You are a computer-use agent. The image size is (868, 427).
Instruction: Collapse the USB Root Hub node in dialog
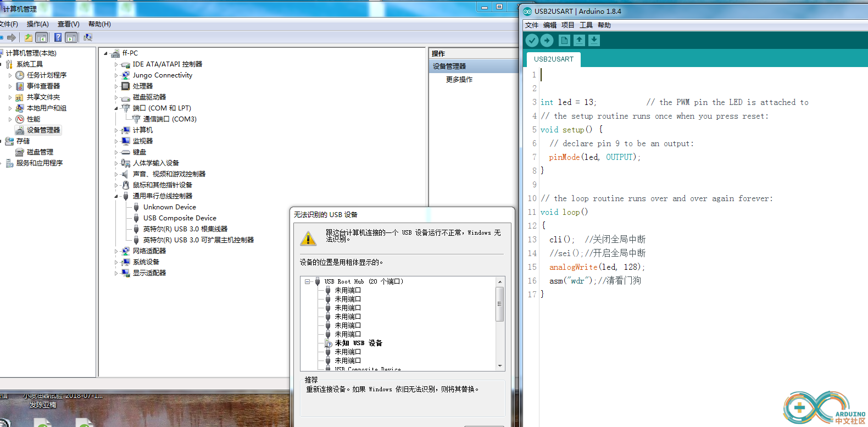coord(307,281)
